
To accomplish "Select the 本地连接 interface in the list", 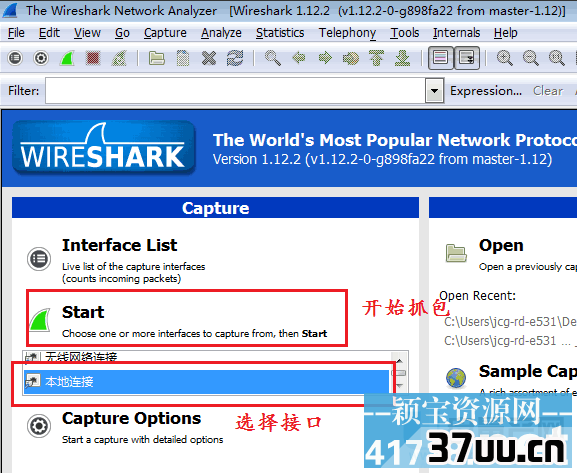I will [206, 381].
